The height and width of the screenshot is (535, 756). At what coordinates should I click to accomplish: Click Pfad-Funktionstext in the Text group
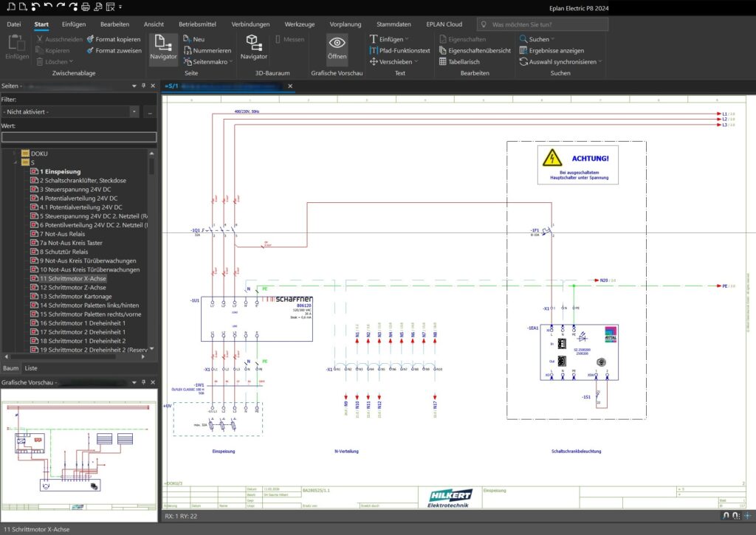tap(404, 50)
